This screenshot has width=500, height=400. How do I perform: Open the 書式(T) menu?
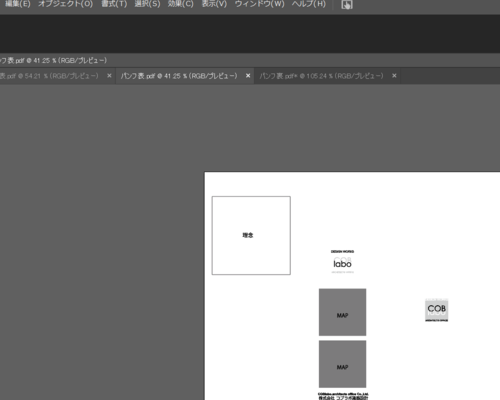[114, 4]
